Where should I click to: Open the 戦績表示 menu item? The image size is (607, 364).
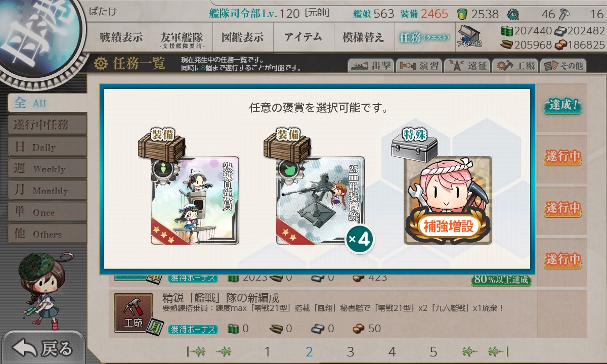pyautogui.click(x=121, y=37)
